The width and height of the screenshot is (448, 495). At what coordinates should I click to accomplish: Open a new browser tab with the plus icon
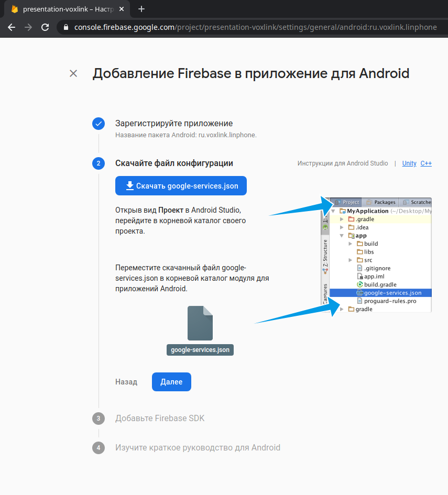[x=141, y=9]
